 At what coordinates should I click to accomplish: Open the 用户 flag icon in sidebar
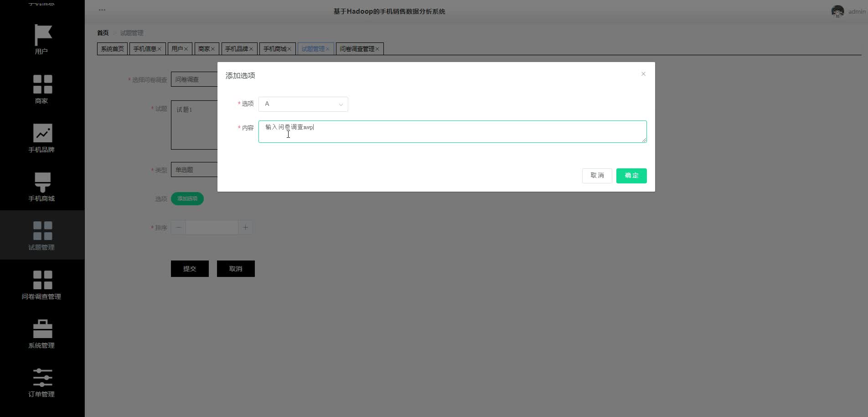pyautogui.click(x=43, y=35)
